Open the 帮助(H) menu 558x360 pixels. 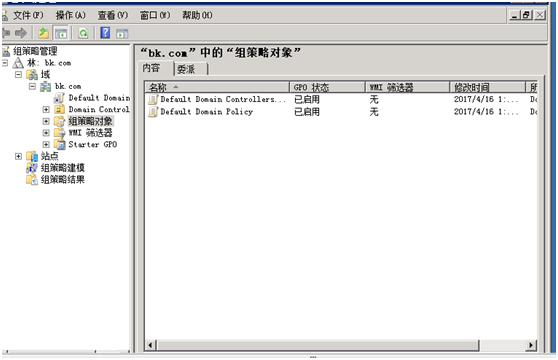click(197, 15)
